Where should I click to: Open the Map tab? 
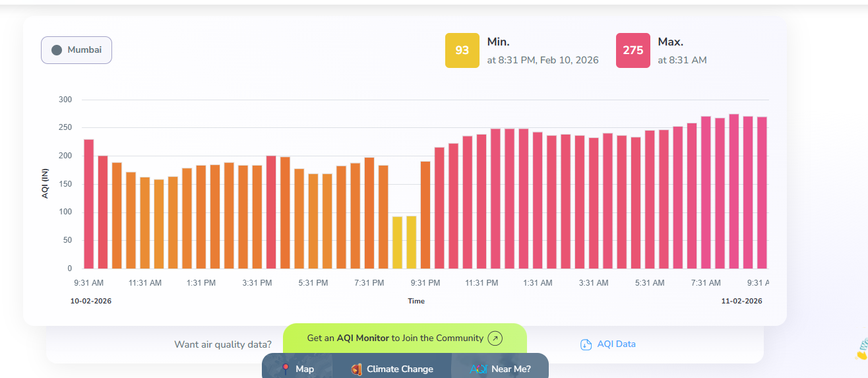tap(297, 369)
